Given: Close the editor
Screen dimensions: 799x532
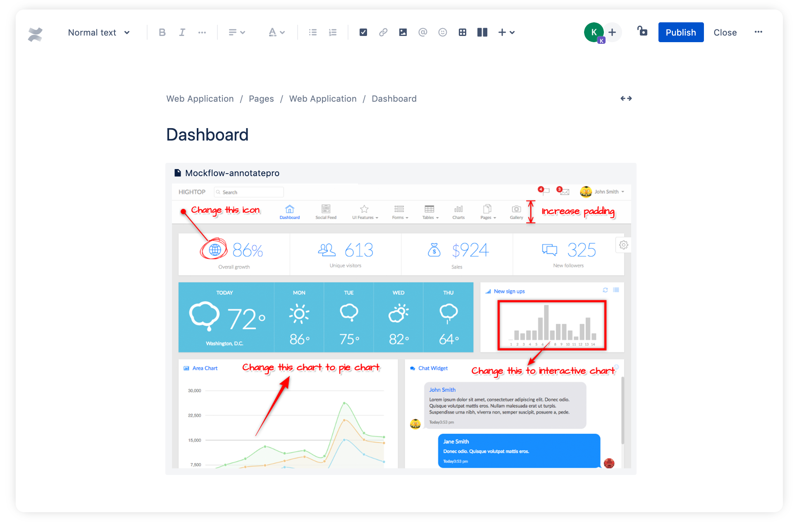Looking at the screenshot, I should tap(725, 32).
